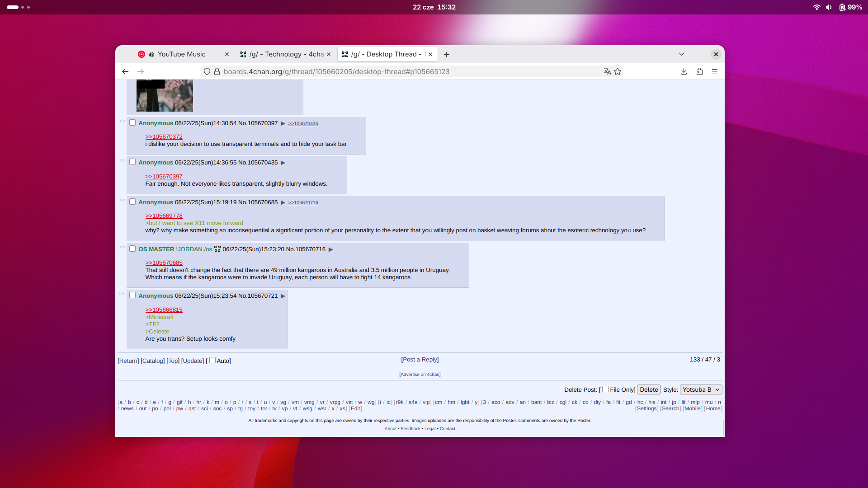Open the extensions puzzle icon
868x488 pixels.
tap(699, 71)
